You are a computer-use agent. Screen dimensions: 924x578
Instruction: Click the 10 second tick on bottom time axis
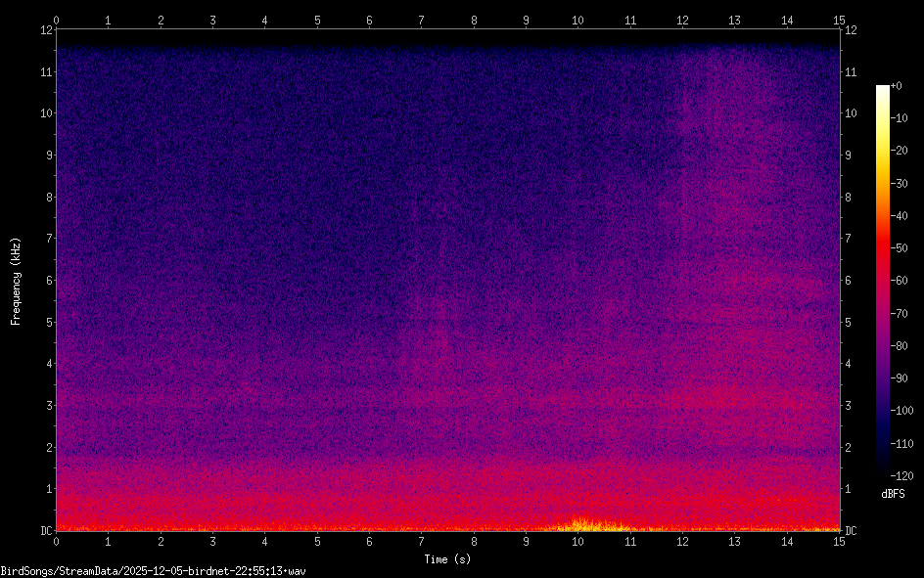[x=578, y=541]
